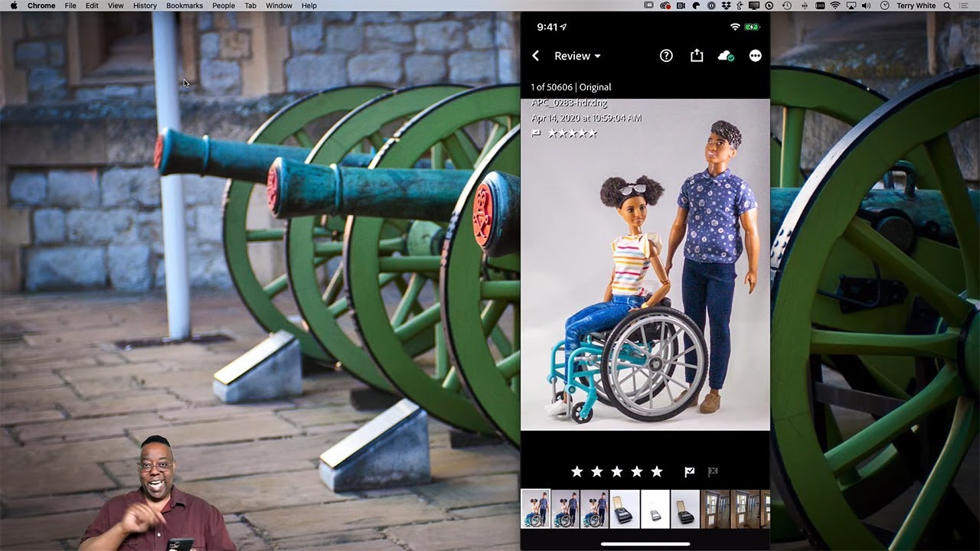Viewport: 980px width, 551px height.
Task: Flag the photo as rejected
Action: pos(713,472)
